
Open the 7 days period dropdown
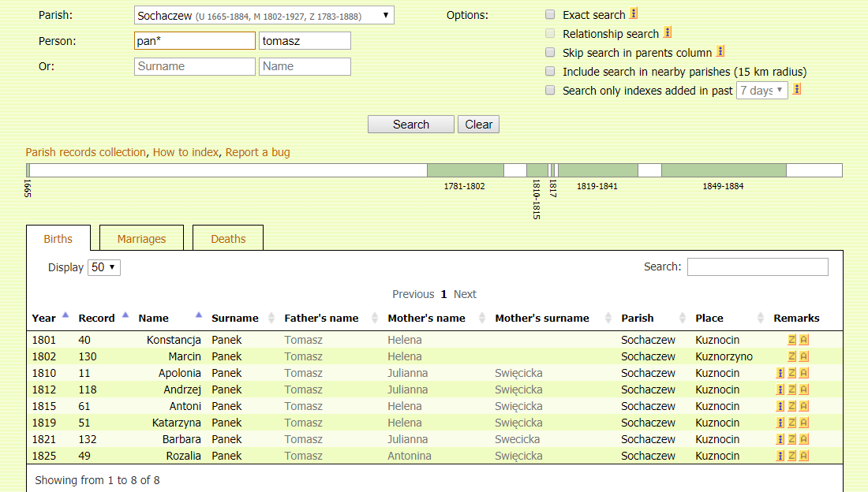(761, 91)
